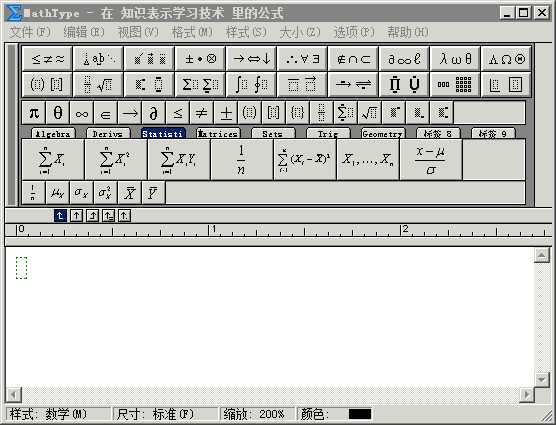The height and width of the screenshot is (425, 556).
Task: Open the arrow symbols palette
Action: (251, 58)
